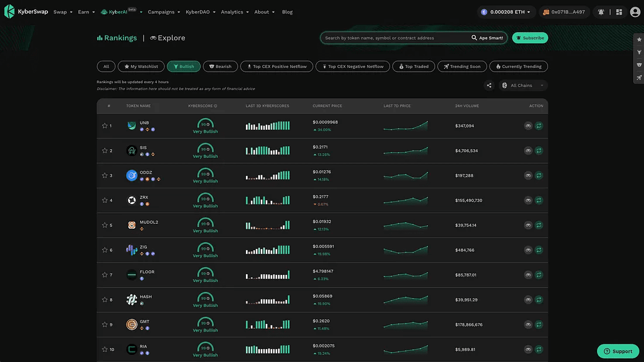Star UNB to add to watchlist

[x=105, y=126]
